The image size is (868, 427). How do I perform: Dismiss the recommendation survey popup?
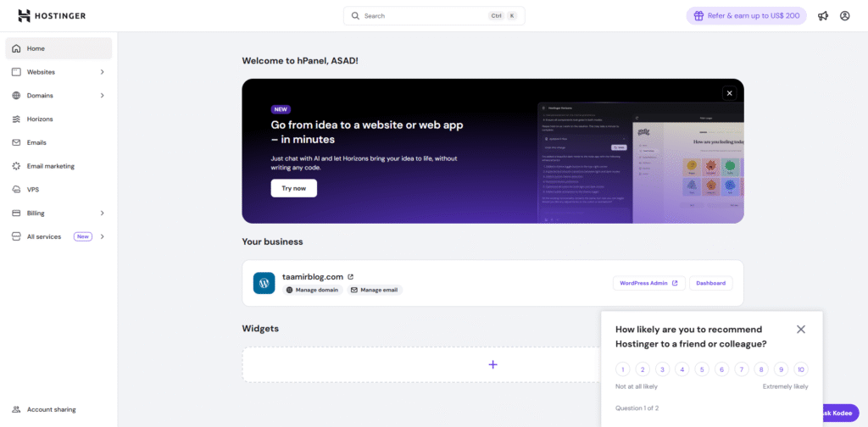click(801, 330)
